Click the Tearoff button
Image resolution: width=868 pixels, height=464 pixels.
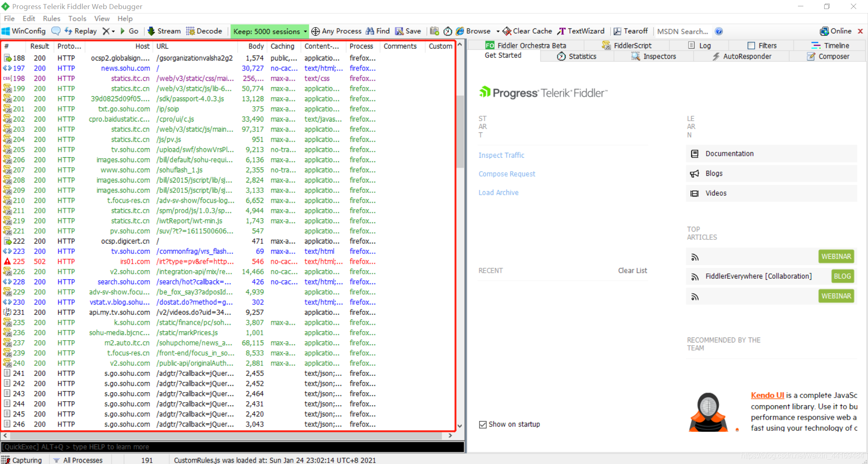(631, 31)
